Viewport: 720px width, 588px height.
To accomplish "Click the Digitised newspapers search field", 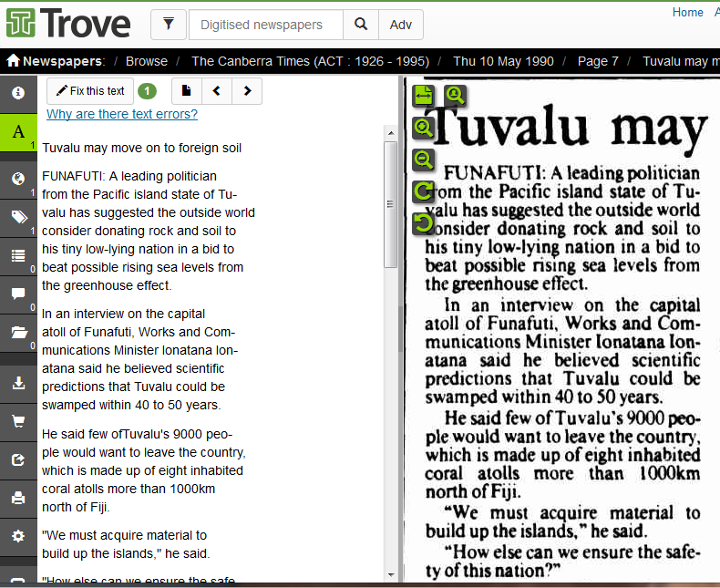I will point(266,25).
